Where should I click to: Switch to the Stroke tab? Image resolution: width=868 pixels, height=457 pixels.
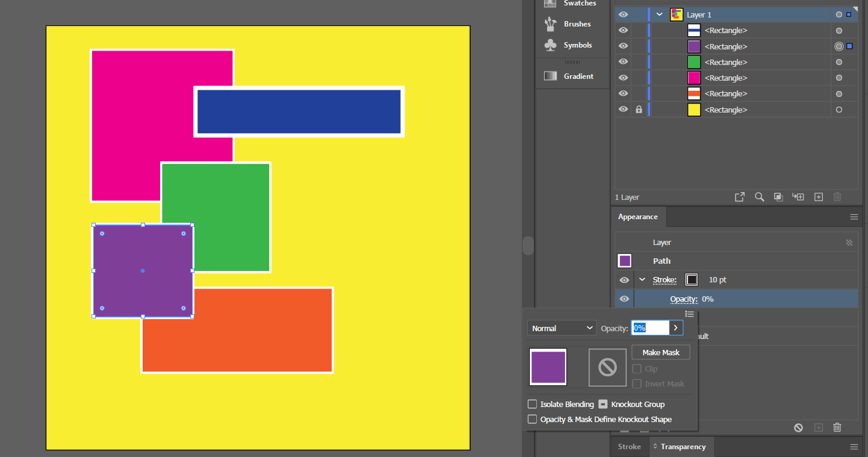[x=628, y=447]
